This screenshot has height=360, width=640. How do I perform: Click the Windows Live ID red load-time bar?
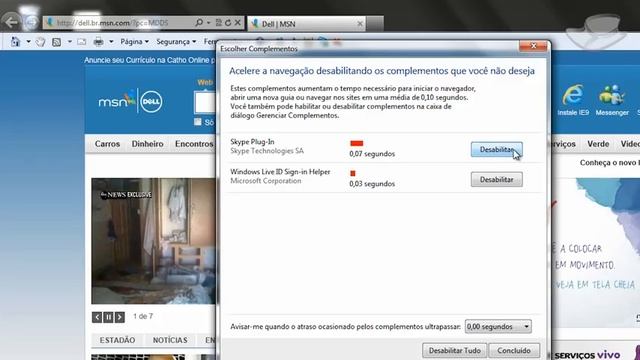[353, 173]
